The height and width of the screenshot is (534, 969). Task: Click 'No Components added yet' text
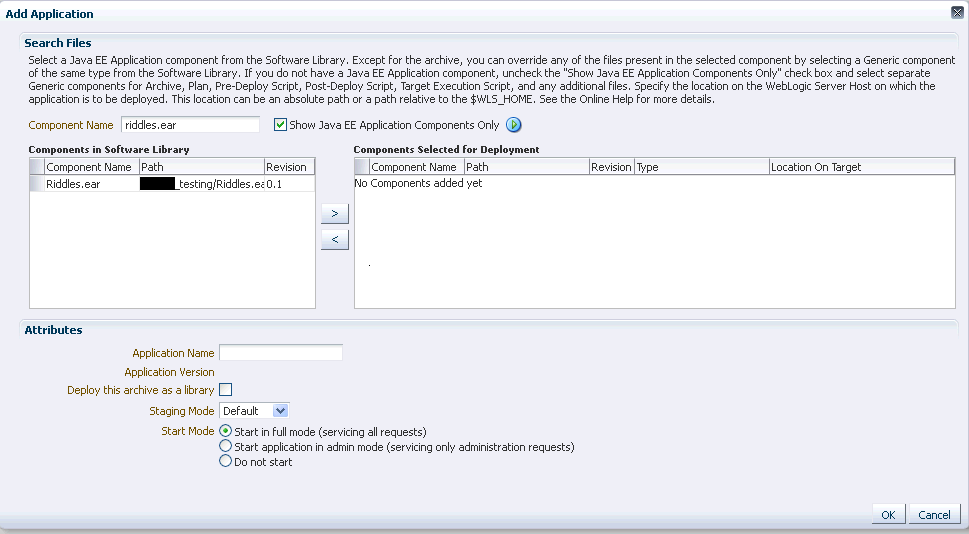418,183
